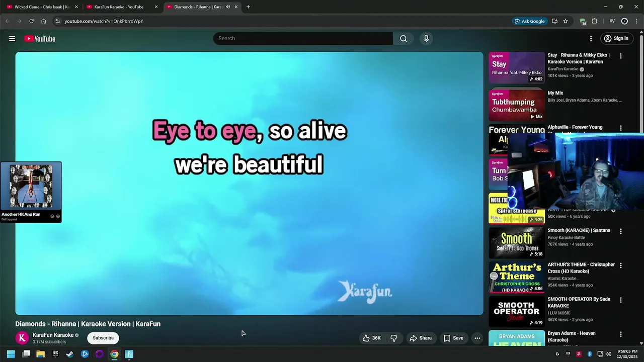The width and height of the screenshot is (644, 362).
Task: Open the media controls toolbar icon
Action: 612,21
